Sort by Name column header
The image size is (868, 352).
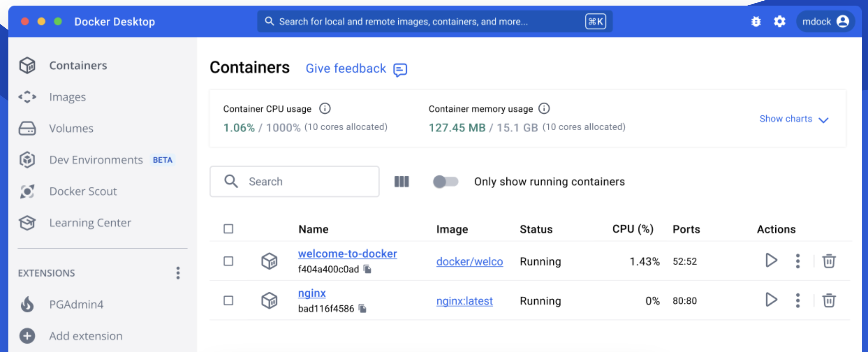click(313, 229)
